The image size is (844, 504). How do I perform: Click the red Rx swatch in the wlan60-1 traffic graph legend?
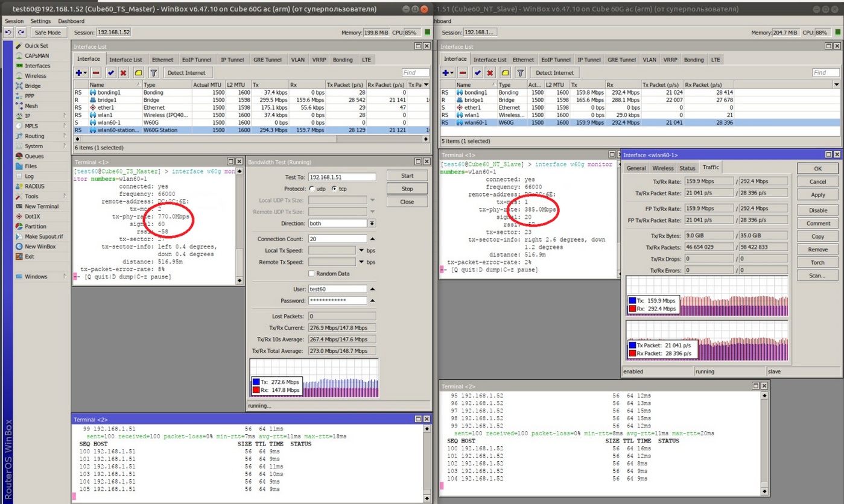tap(632, 309)
